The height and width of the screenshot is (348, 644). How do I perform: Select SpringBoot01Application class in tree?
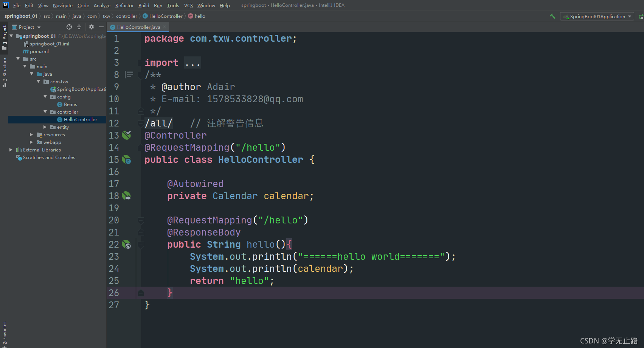tap(78, 89)
